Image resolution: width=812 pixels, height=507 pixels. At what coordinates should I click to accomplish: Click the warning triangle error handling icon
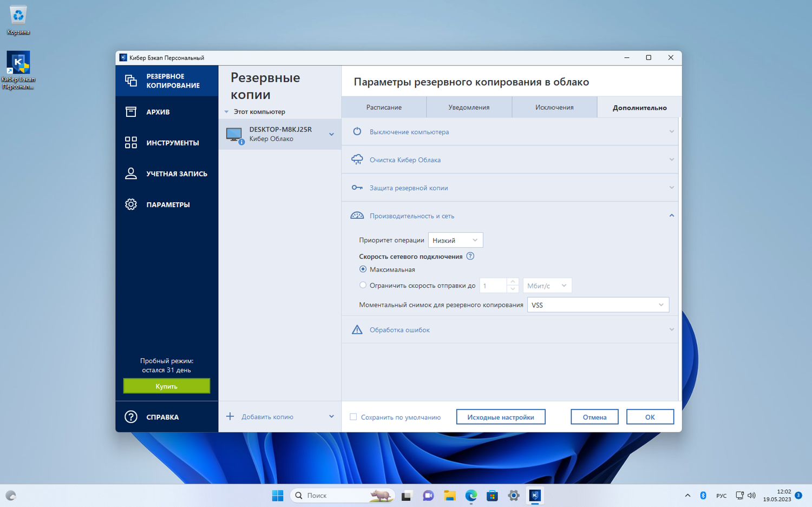tap(357, 330)
